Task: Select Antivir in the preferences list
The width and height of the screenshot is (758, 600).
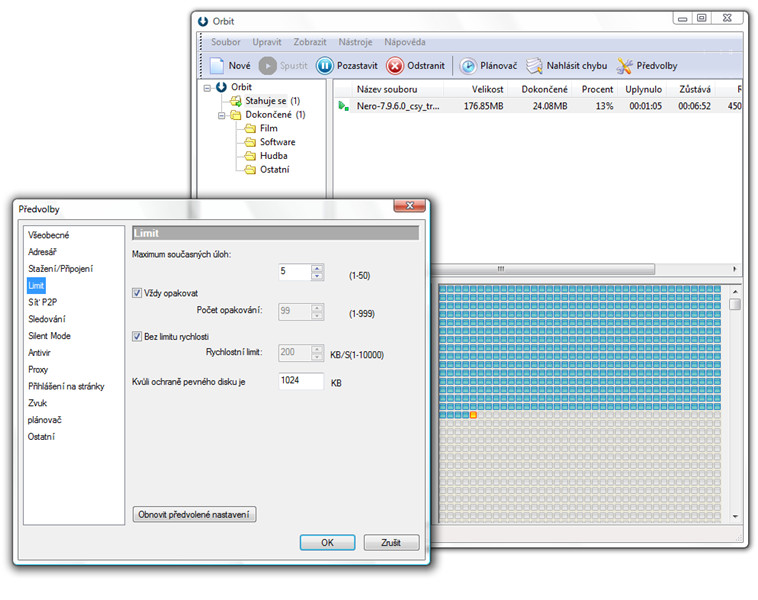Action: click(x=39, y=352)
